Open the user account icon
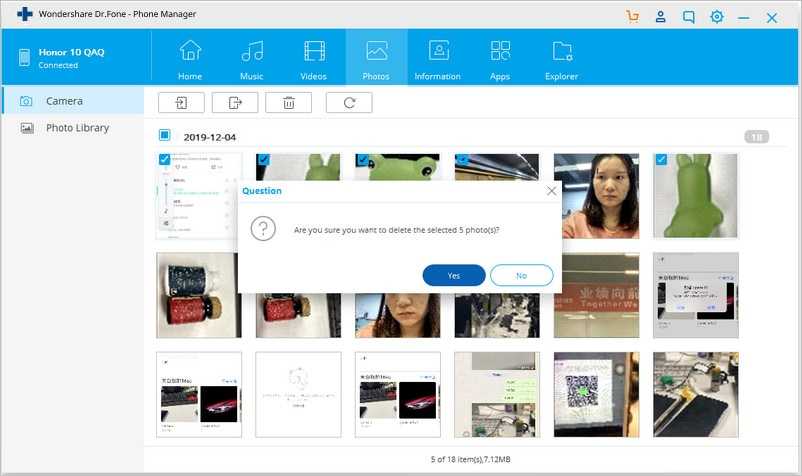The image size is (802, 476). click(660, 17)
